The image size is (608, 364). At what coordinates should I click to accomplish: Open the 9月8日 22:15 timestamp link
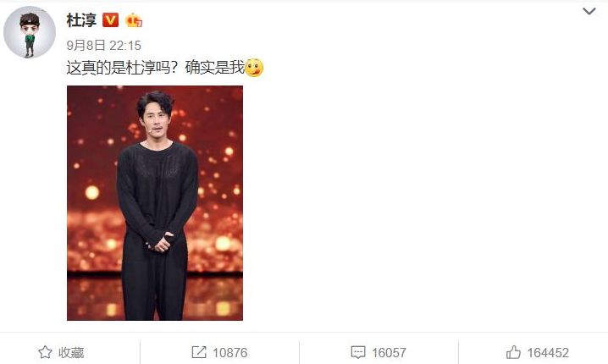pyautogui.click(x=104, y=46)
